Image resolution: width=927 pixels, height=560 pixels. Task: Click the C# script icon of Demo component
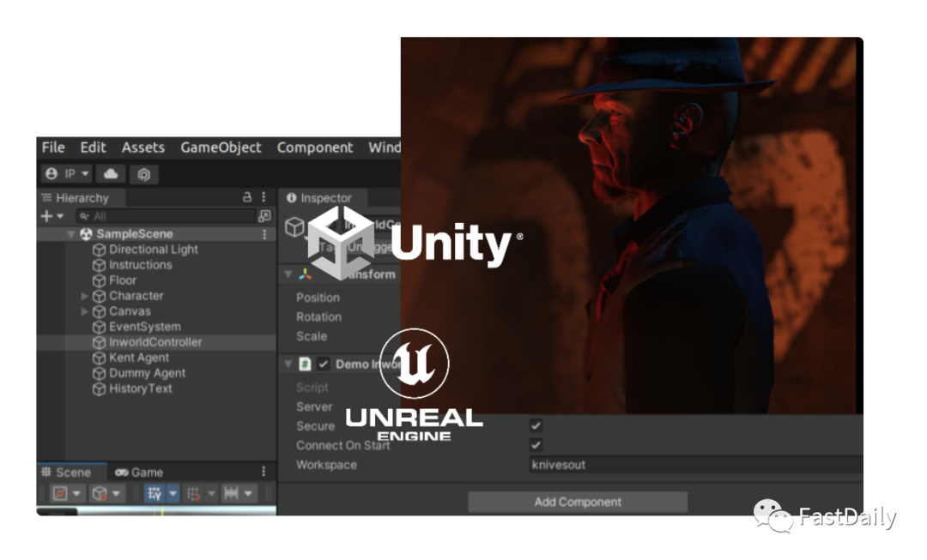305,364
